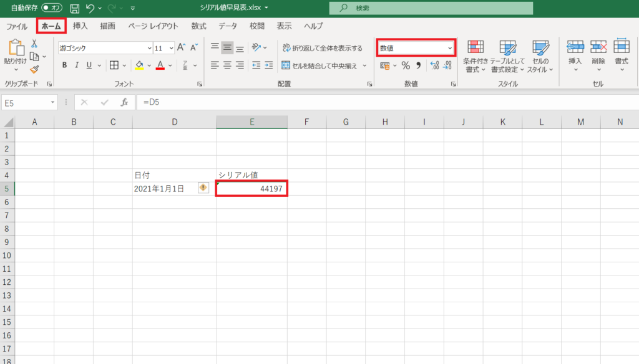Viewport: 639px width, 364px height.
Task: Click the Format (書式) cells button
Action: (x=622, y=56)
